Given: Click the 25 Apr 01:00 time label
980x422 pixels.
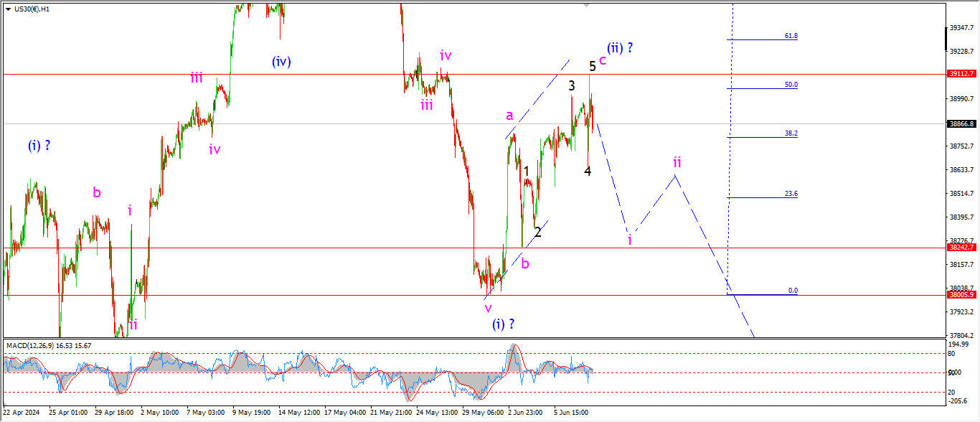Looking at the screenshot, I should (67, 413).
